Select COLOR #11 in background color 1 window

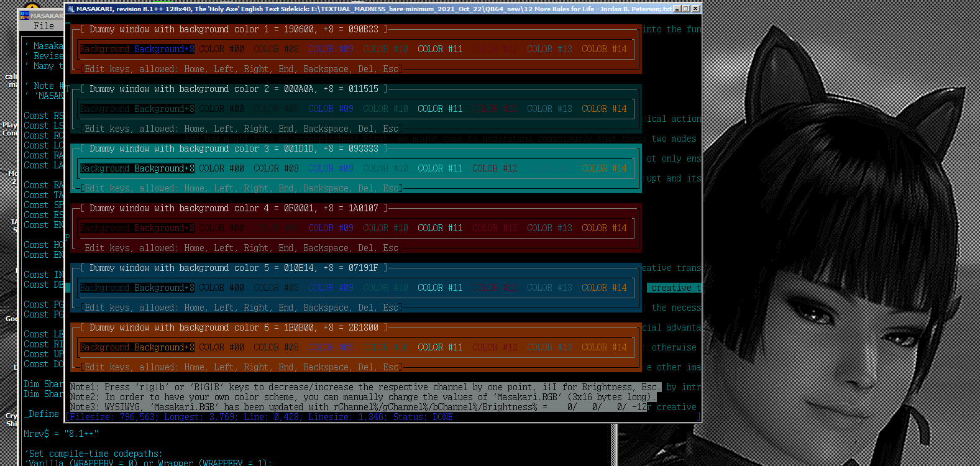coord(440,49)
